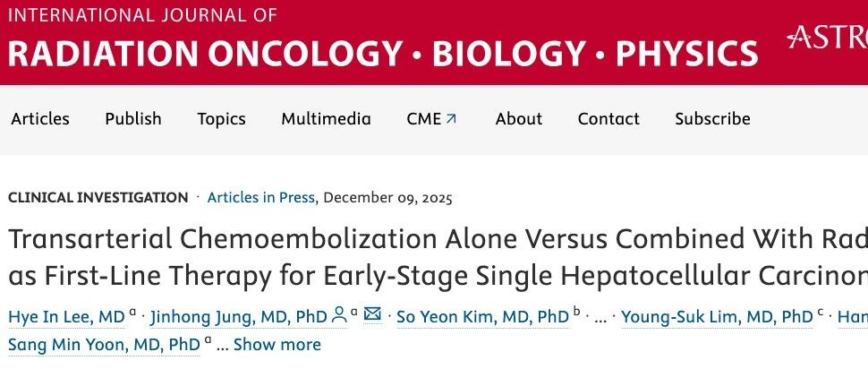Click the Subscribe link
This screenshot has width=868, height=369.
712,118
